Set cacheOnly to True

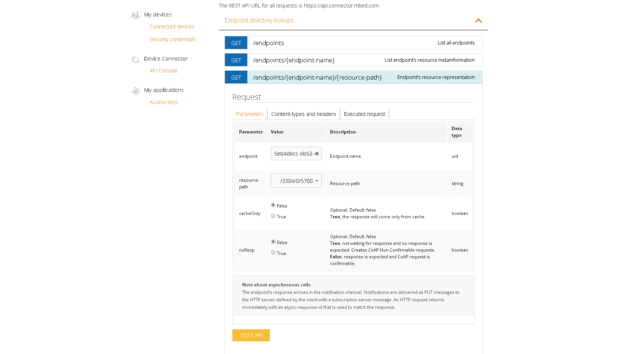pos(273,216)
